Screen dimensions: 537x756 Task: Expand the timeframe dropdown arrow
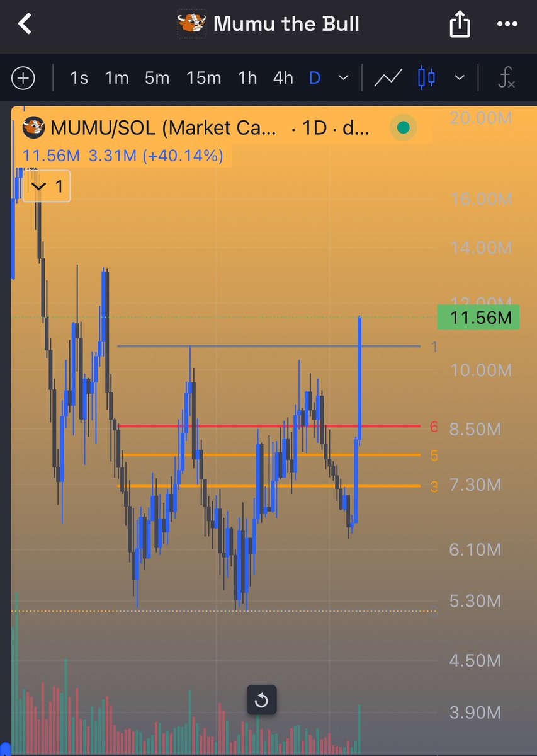(343, 78)
